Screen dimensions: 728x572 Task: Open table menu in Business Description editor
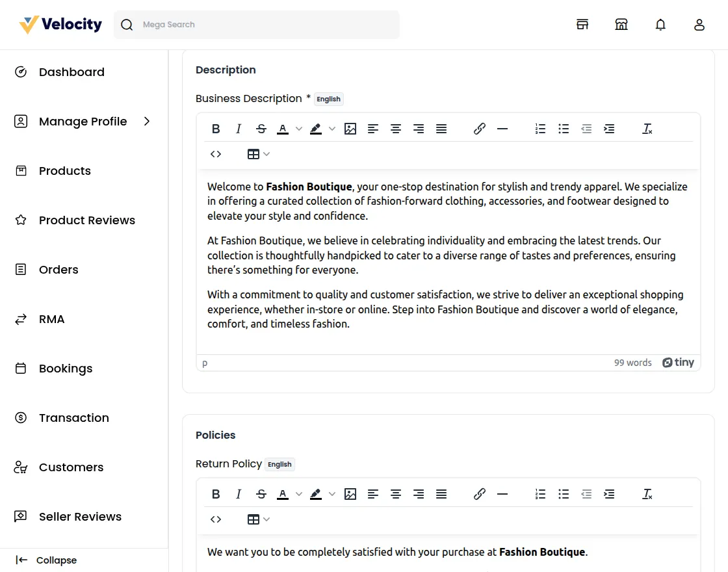[x=259, y=154]
